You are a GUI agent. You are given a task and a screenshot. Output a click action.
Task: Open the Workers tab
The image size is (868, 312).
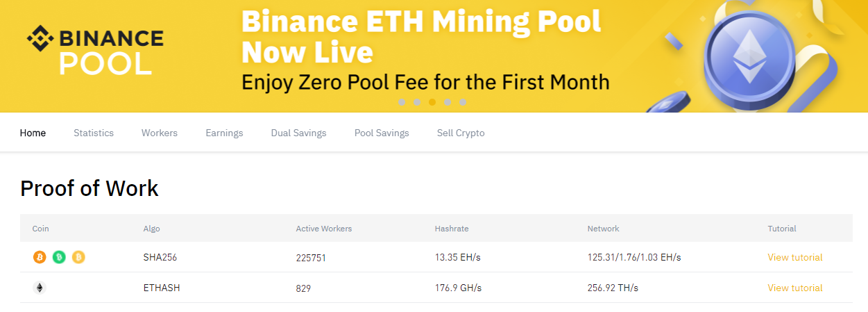(160, 133)
